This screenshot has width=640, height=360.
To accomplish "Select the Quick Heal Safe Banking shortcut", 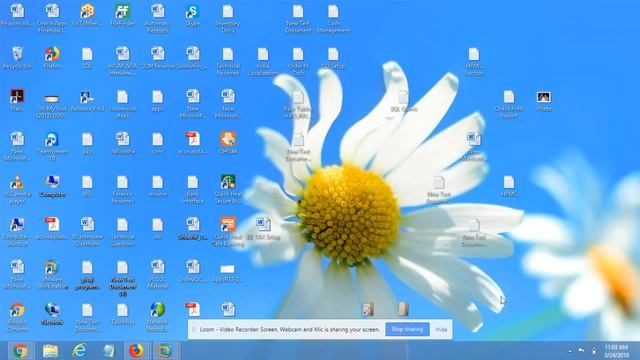I will click(228, 232).
